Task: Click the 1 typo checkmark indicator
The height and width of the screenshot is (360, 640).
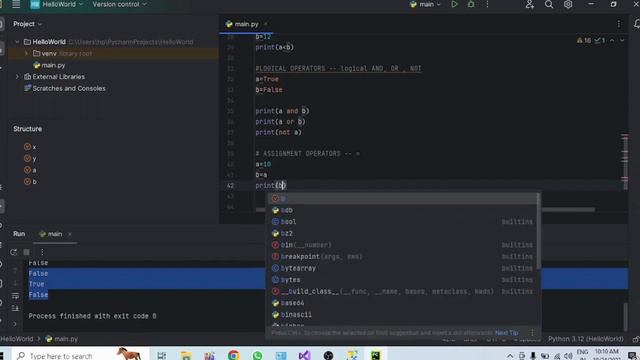Action: click(x=600, y=40)
